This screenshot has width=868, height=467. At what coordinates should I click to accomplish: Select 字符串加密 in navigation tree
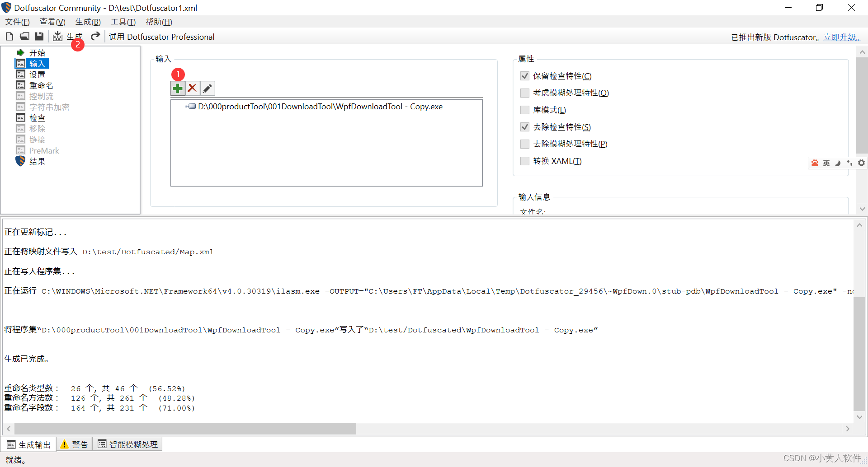(x=49, y=107)
